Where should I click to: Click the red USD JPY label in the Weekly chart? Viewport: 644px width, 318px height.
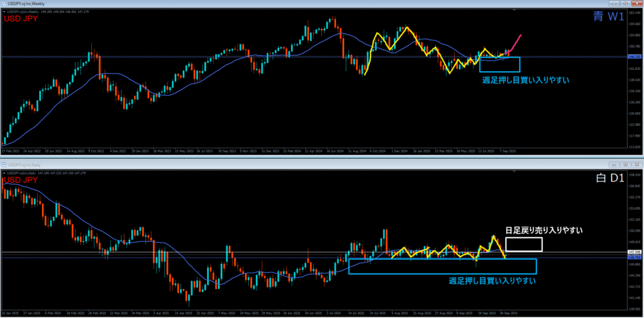click(x=20, y=18)
